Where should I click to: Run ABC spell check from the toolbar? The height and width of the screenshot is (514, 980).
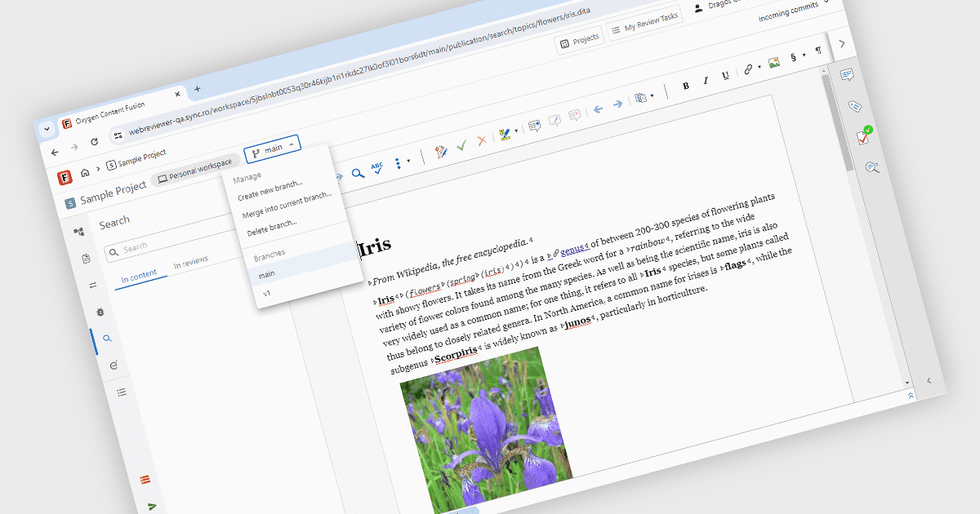click(377, 168)
